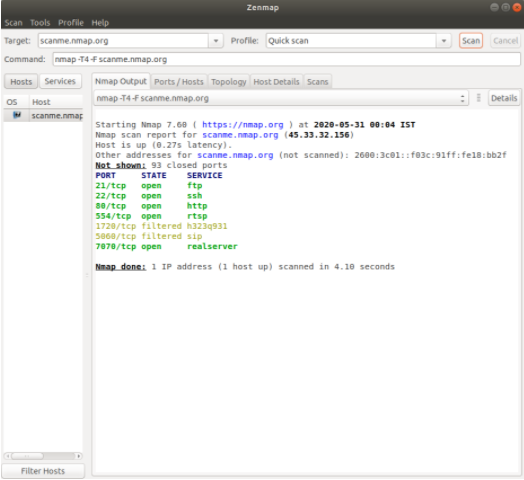Click the SERVICE header in output
524x480 pixels.
tap(205, 175)
